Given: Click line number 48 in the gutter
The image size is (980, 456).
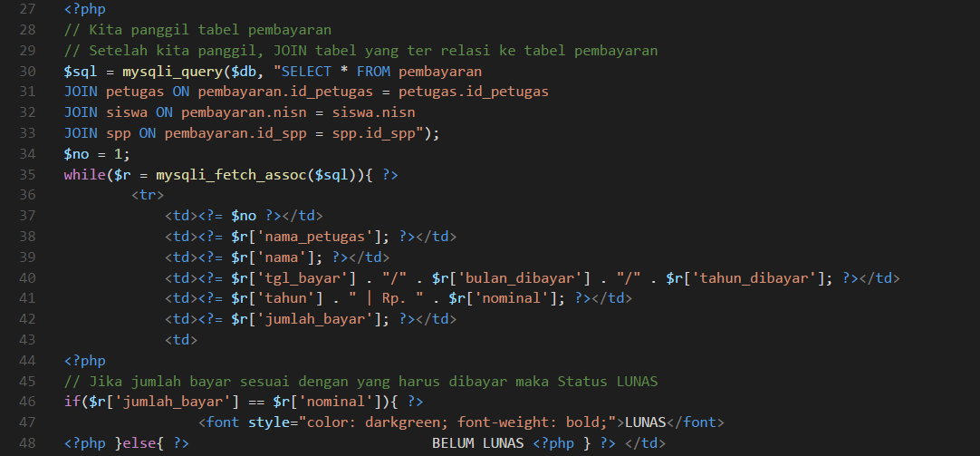Looking at the screenshot, I should click(27, 443).
